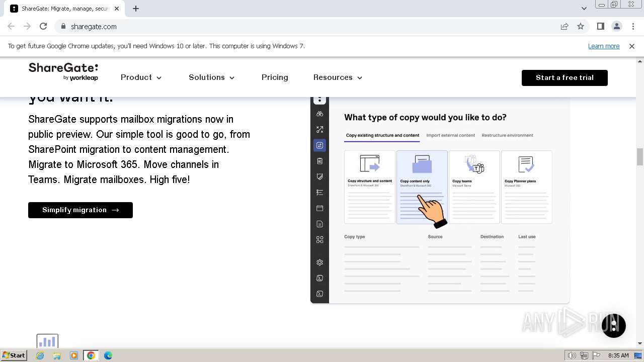
Task: Go forward to the next page
Action: (x=27, y=27)
